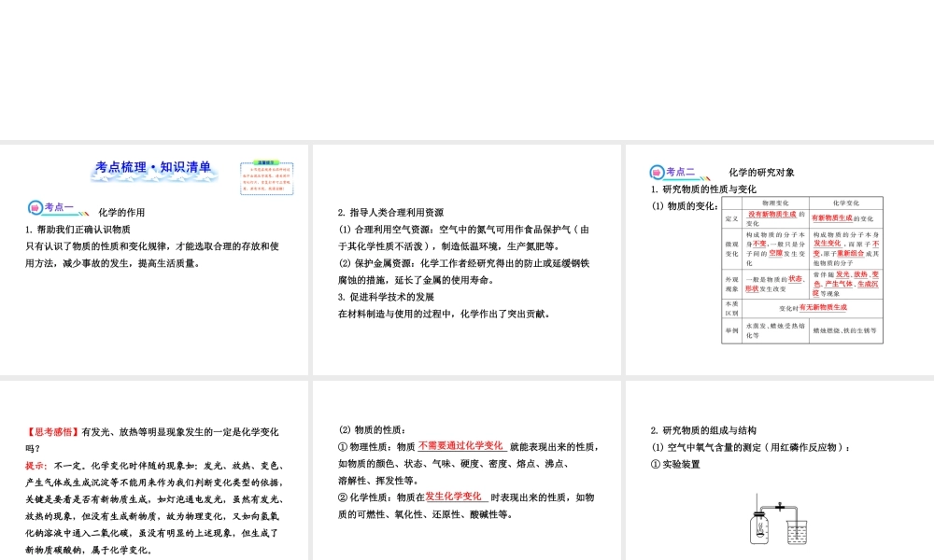Click the red text 有无新物质生成 in table

tap(823, 307)
